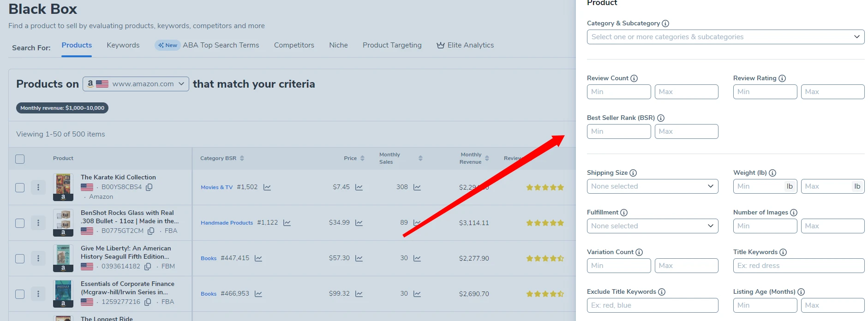
Task: Open BSR history chart for Karate Kid Collection
Action: [x=267, y=187]
